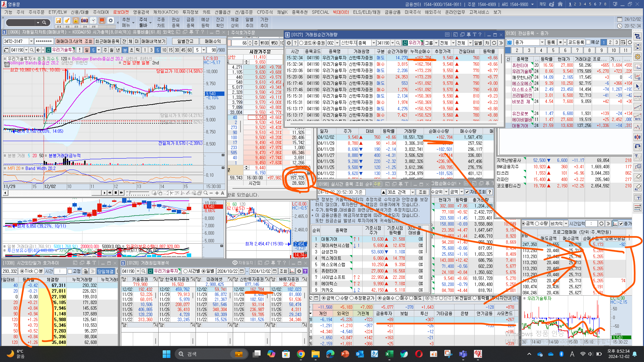This screenshot has width=644, height=362.
Task: Click the stock search magnifier in chart window 0606
Action: [x=32, y=50]
